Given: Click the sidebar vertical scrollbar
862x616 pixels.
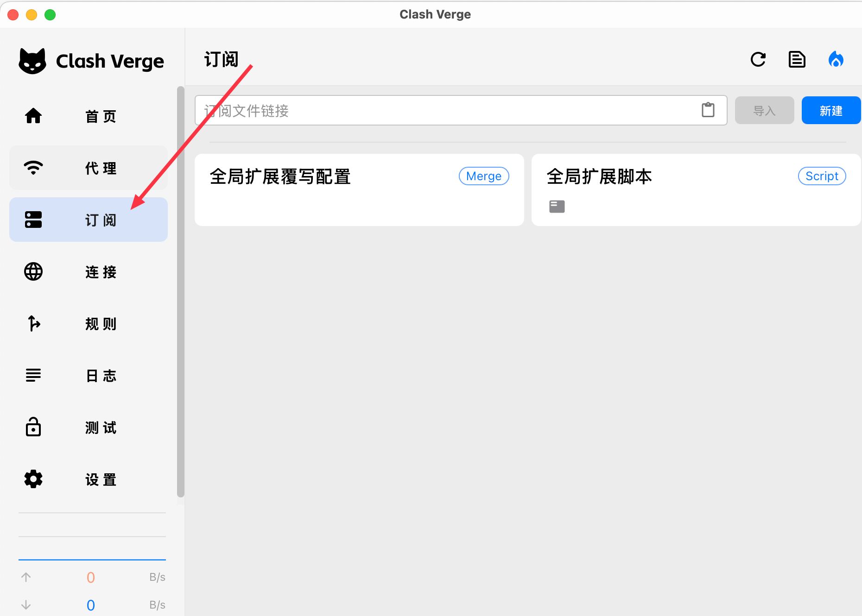Looking at the screenshot, I should (x=181, y=292).
